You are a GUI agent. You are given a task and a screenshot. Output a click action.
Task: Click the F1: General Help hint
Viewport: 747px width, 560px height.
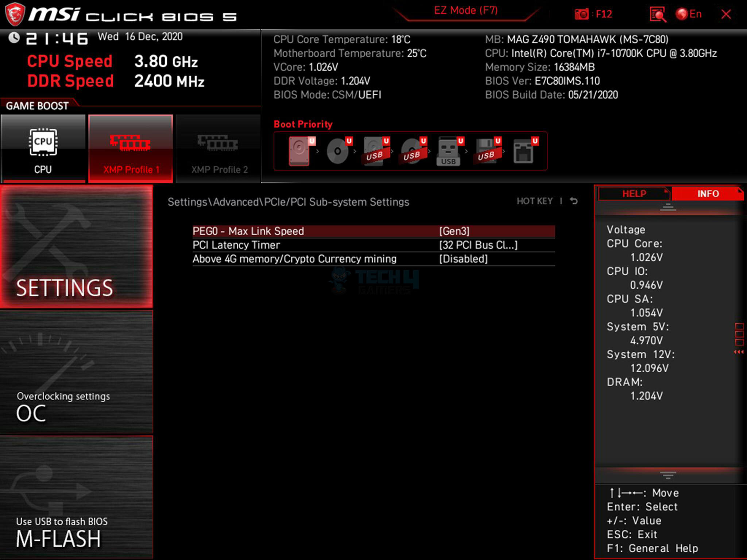(x=652, y=548)
